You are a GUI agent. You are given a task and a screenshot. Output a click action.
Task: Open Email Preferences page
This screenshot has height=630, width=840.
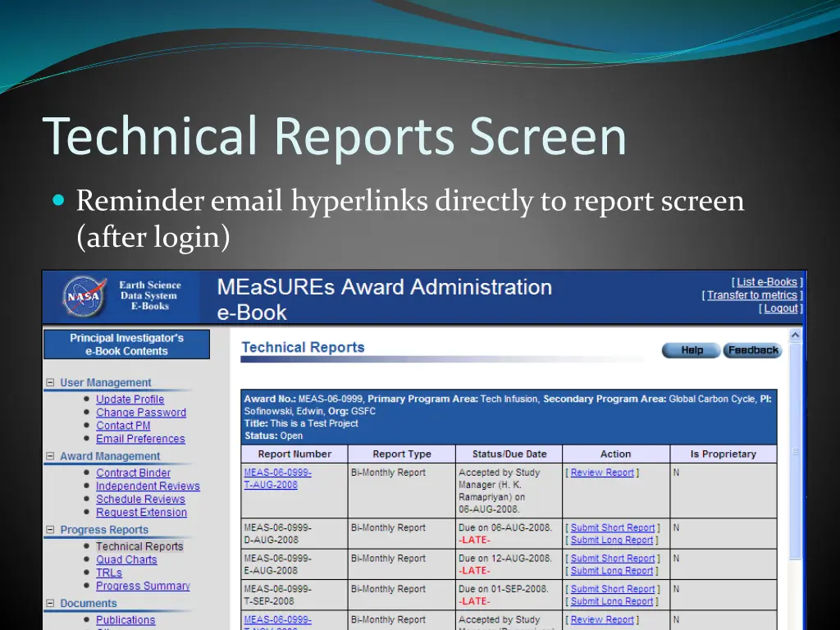(x=140, y=439)
